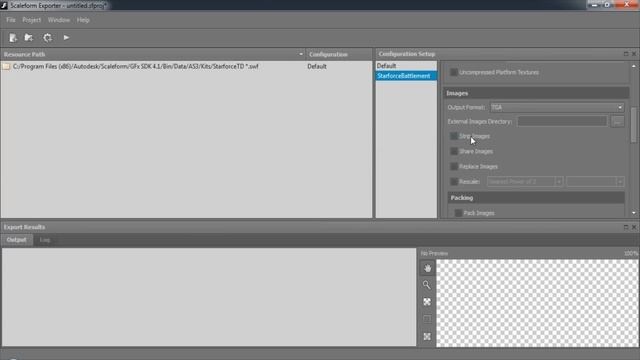Click the file icon beside the StarforceTD resource path
This screenshot has width=640, height=360.
(6, 67)
